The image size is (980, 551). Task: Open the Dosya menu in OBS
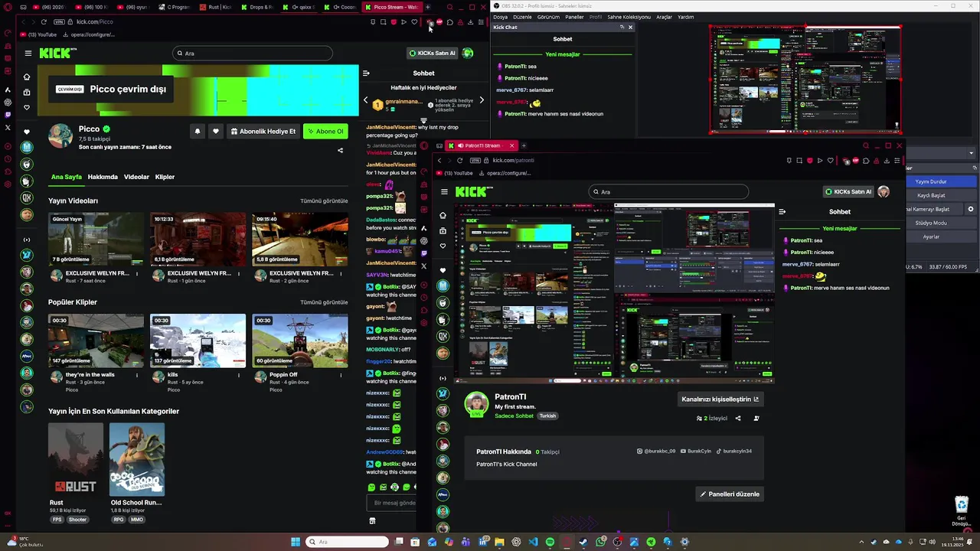pos(500,17)
